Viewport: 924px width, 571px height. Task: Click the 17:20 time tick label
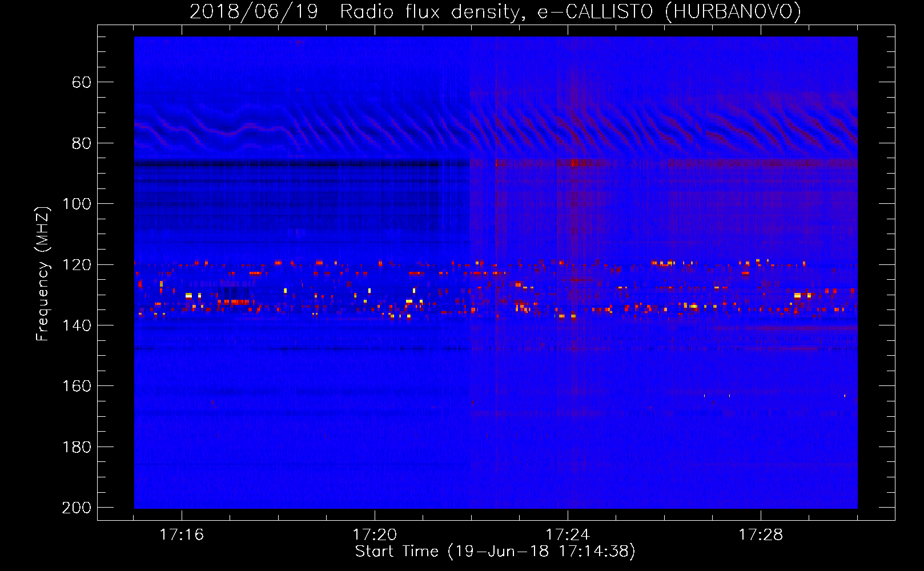(x=375, y=534)
